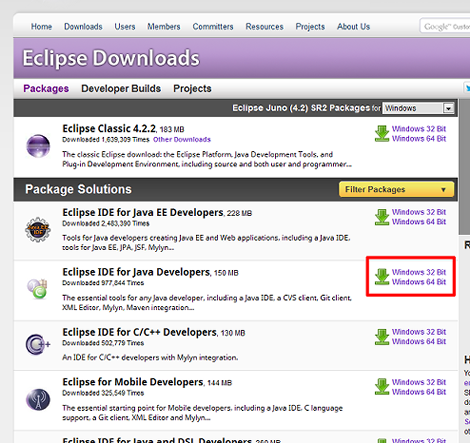Click the Java EE IDE gear icon
The height and width of the screenshot is (443, 470).
[x=38, y=229]
